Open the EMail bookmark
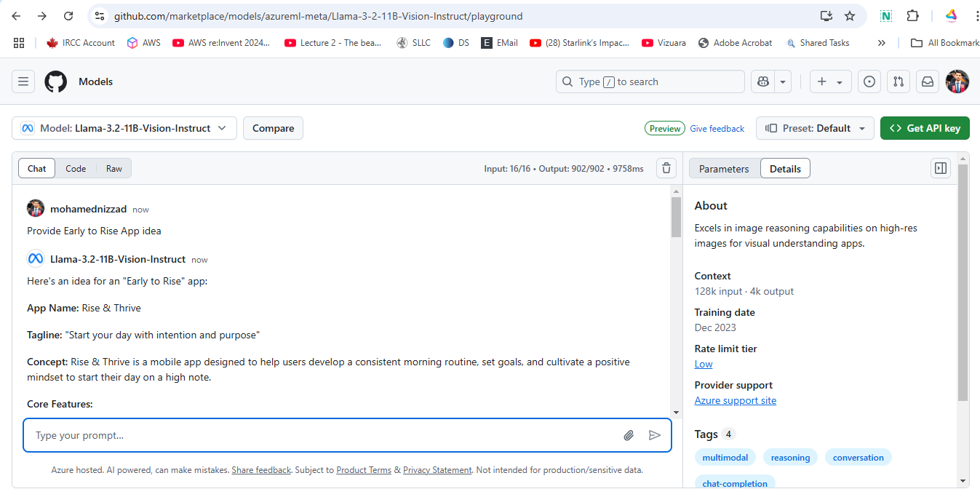Screen dimensions: 980x497 499,43
